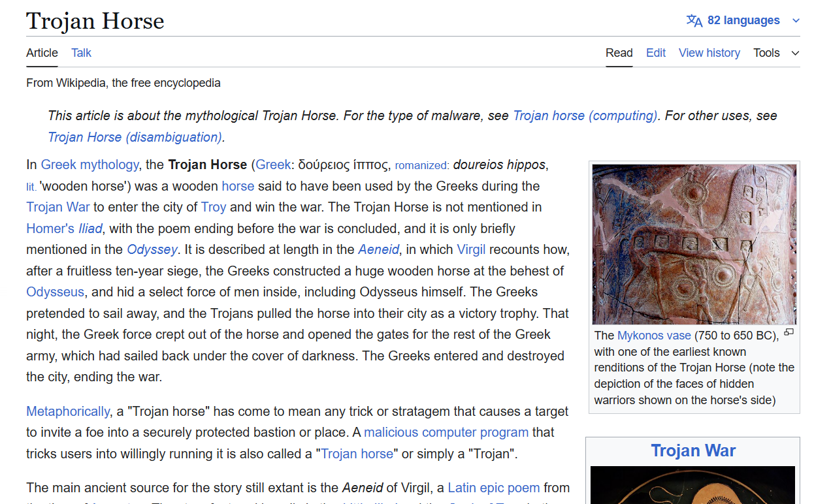Click the Greek text δούρειος ίππος

coord(344,165)
